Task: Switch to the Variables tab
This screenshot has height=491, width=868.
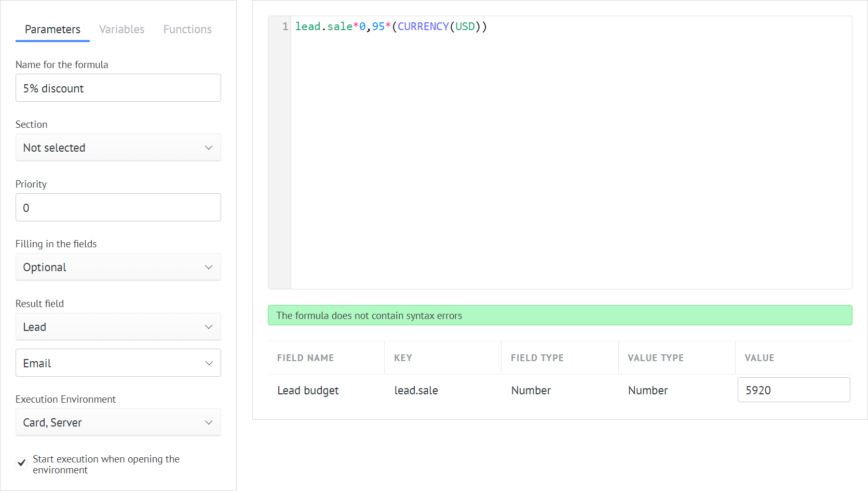Action: (x=121, y=29)
